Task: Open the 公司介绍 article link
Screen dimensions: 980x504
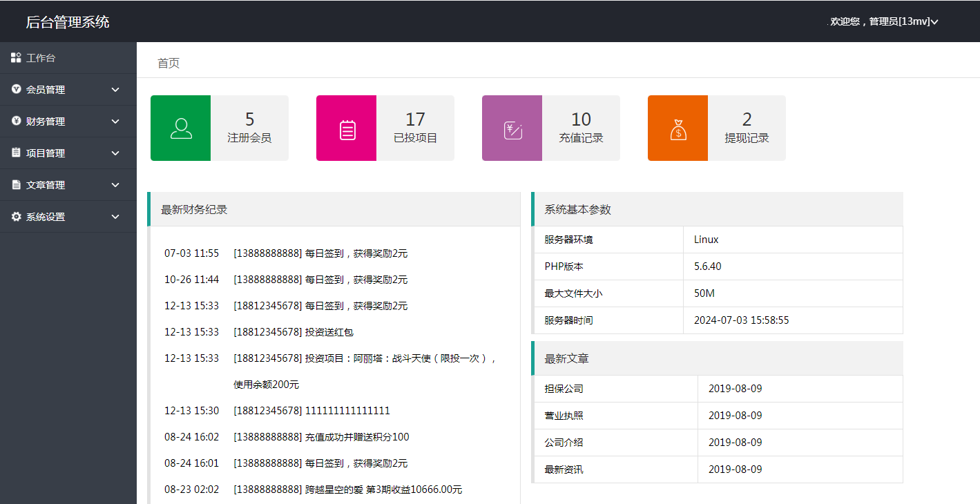Action: [x=564, y=443]
